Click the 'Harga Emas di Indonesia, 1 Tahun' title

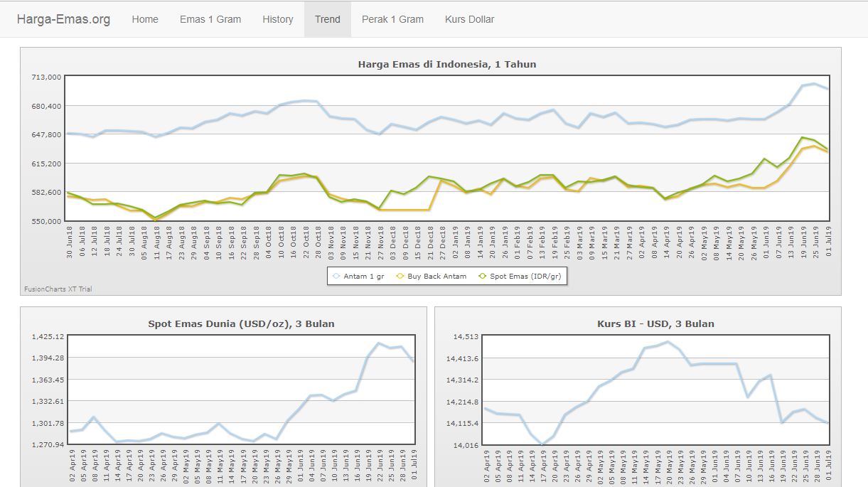coord(447,64)
